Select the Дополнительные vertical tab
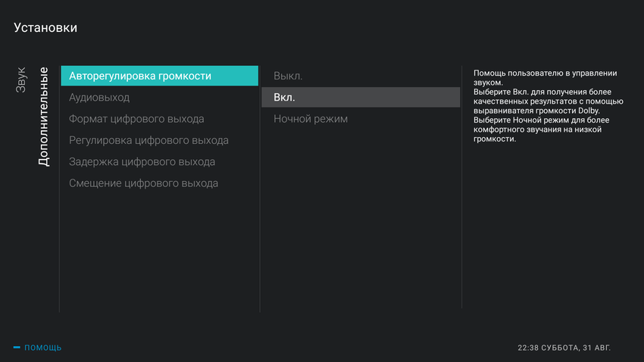The height and width of the screenshot is (362, 644). pos(44,117)
